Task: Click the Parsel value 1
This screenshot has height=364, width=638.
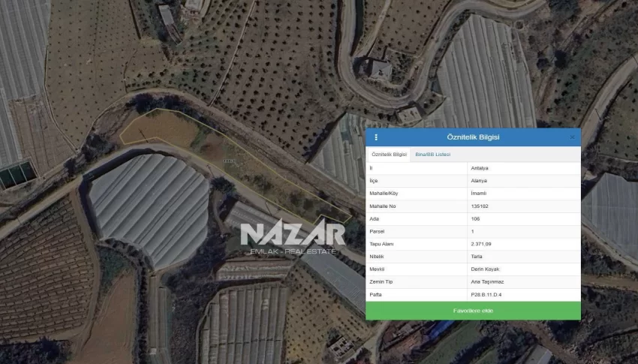Action: point(472,231)
